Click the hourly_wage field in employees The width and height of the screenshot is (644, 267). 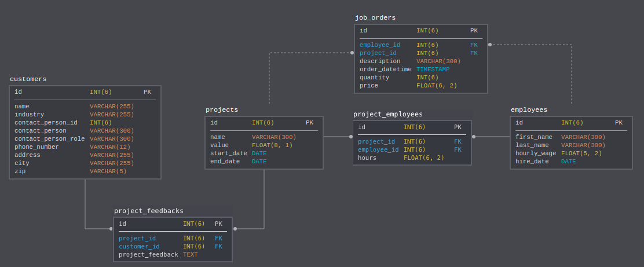(571, 153)
